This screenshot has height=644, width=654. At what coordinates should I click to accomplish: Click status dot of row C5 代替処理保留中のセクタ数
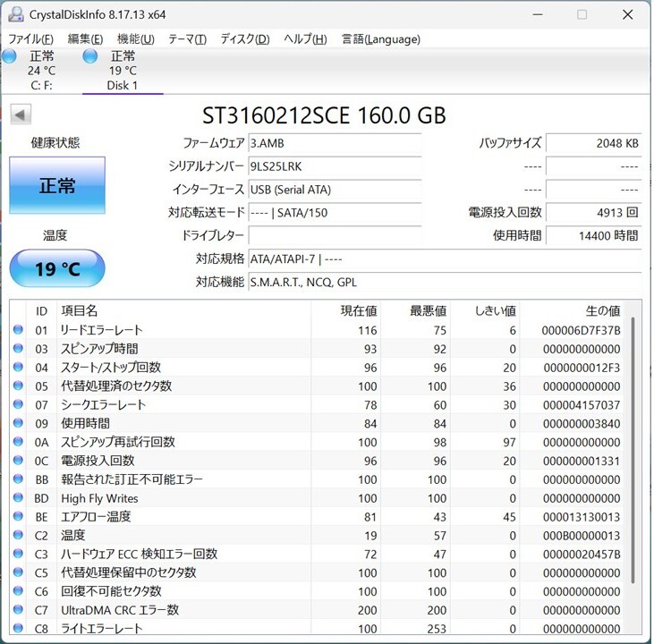(x=18, y=572)
